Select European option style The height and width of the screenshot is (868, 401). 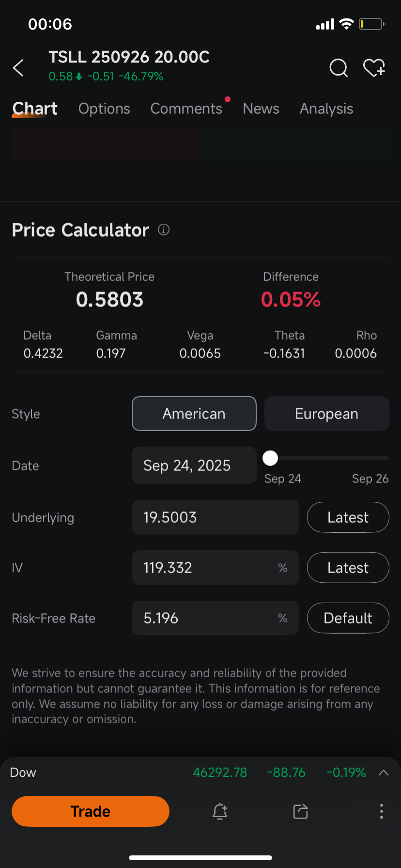327,414
